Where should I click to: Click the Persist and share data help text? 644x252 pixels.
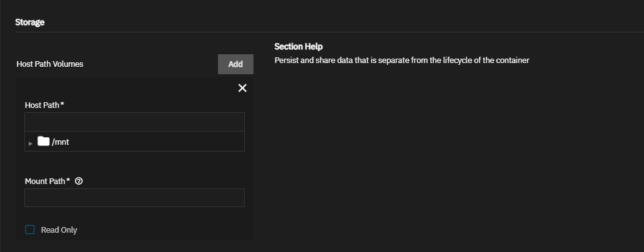click(401, 61)
